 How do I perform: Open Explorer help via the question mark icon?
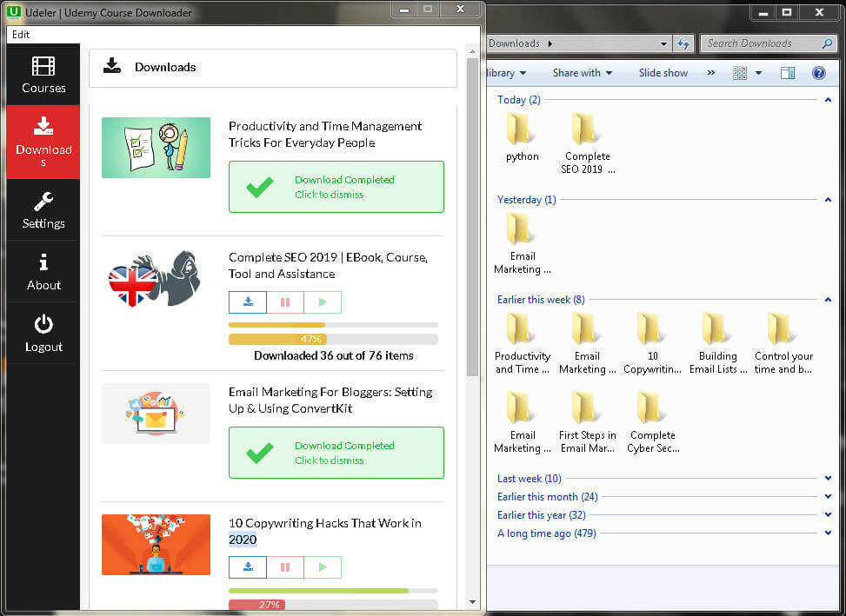tap(818, 73)
